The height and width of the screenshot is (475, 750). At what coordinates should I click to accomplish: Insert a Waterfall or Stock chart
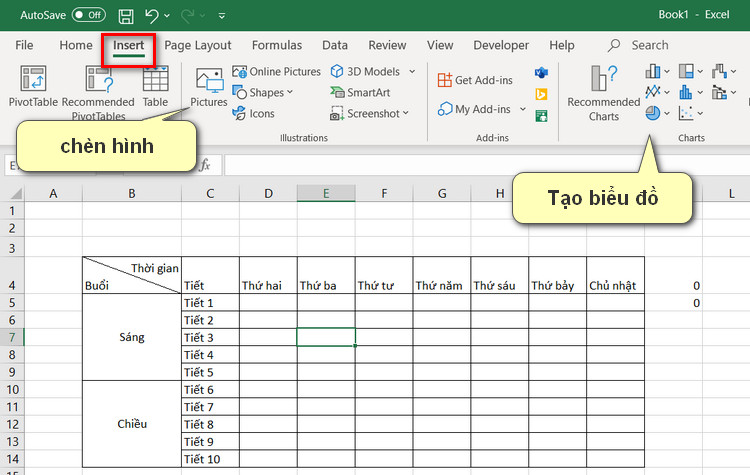pyautogui.click(x=724, y=71)
